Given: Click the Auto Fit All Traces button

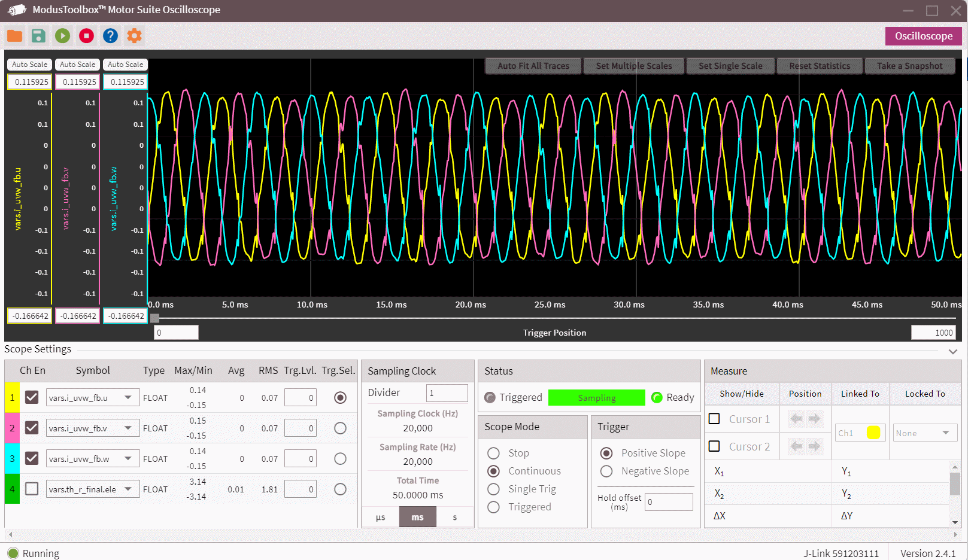Looking at the screenshot, I should (x=533, y=66).
